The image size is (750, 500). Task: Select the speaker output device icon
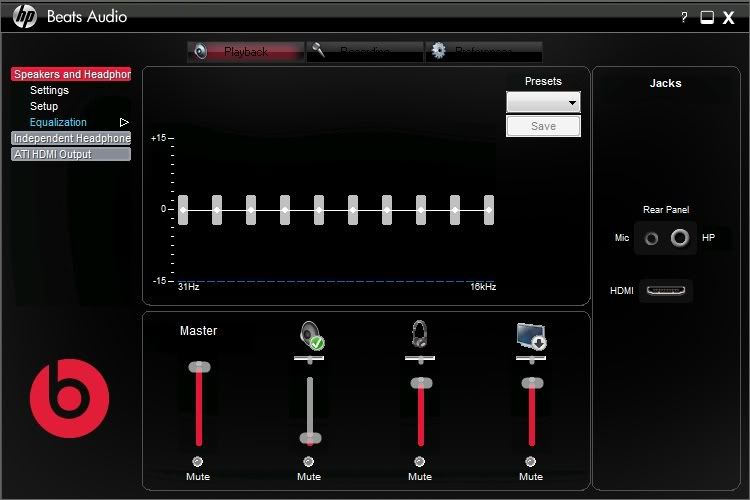pyautogui.click(x=312, y=335)
